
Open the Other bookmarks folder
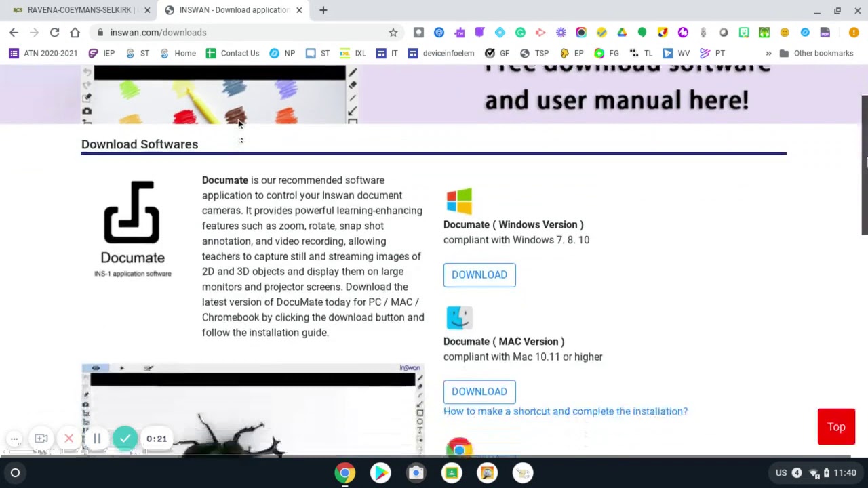816,53
